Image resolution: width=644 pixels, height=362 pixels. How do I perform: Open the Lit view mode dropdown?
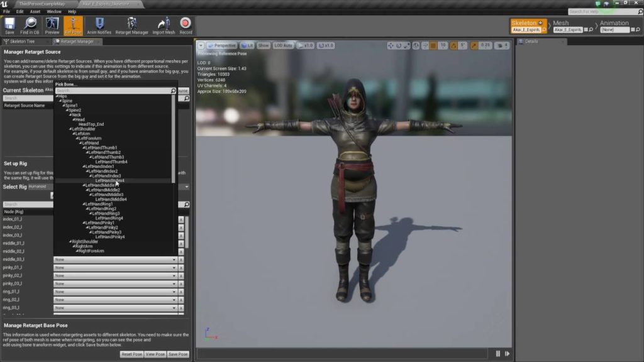(x=247, y=45)
